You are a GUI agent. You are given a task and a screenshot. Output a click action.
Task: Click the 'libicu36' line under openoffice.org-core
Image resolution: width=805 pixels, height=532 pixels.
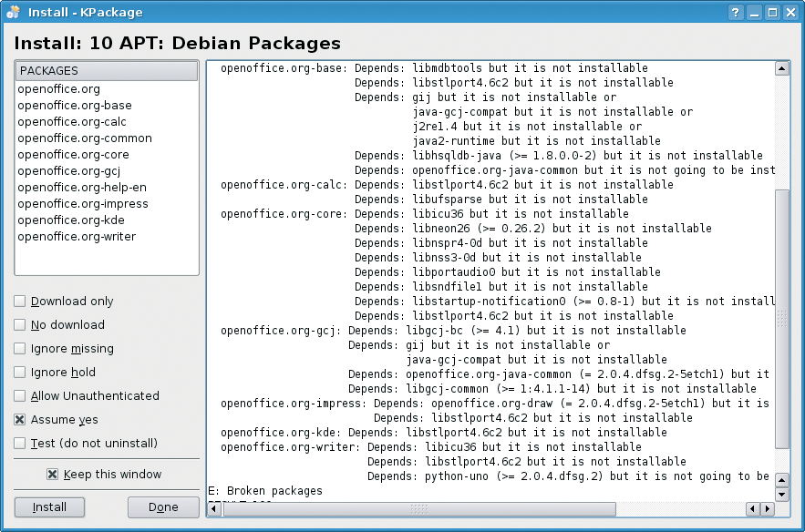click(491, 214)
